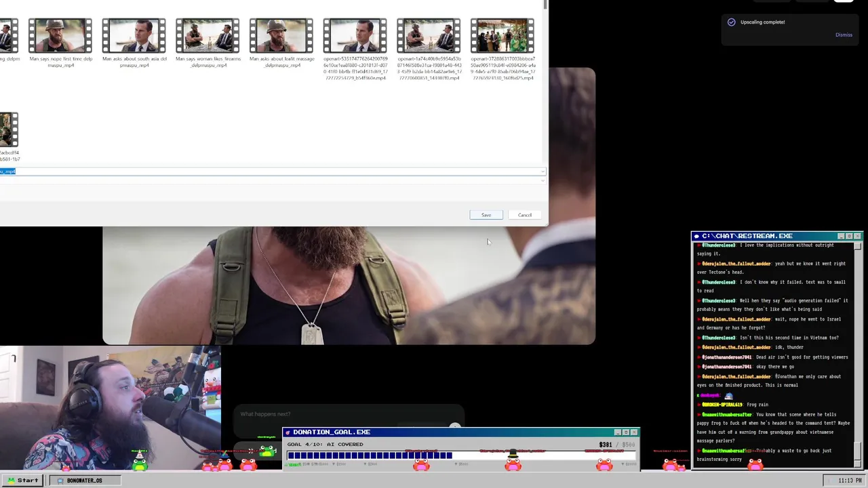Select openart-1a74c40b9e5954a53b video file
Image resolution: width=868 pixels, height=488 pixels.
(429, 49)
